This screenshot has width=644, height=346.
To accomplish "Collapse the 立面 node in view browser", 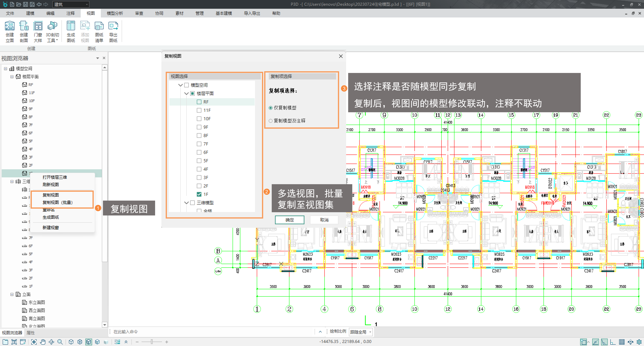I will [x=12, y=294].
